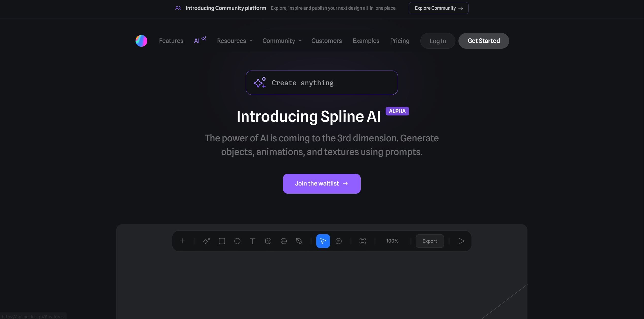Screen dimensions: 644x319
Task: Select the Comment/speech bubble tool
Action: pyautogui.click(x=338, y=241)
